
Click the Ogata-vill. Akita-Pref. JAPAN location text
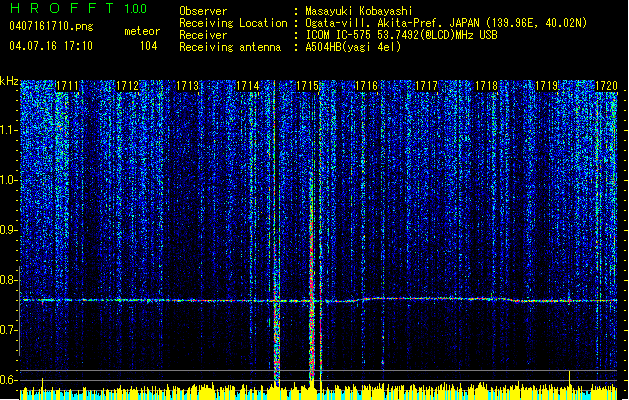point(446,23)
